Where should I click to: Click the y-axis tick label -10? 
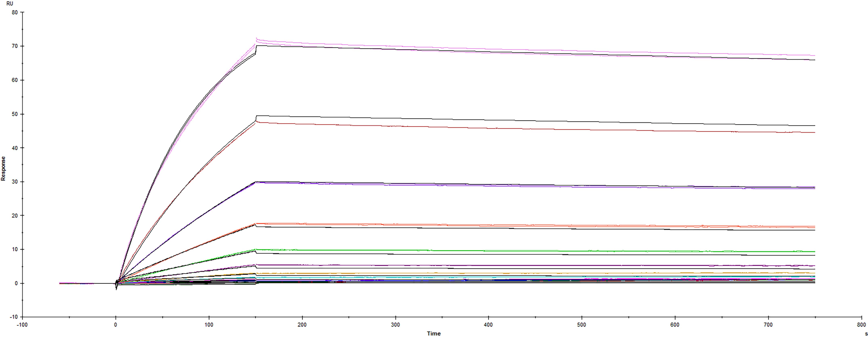coord(14,317)
